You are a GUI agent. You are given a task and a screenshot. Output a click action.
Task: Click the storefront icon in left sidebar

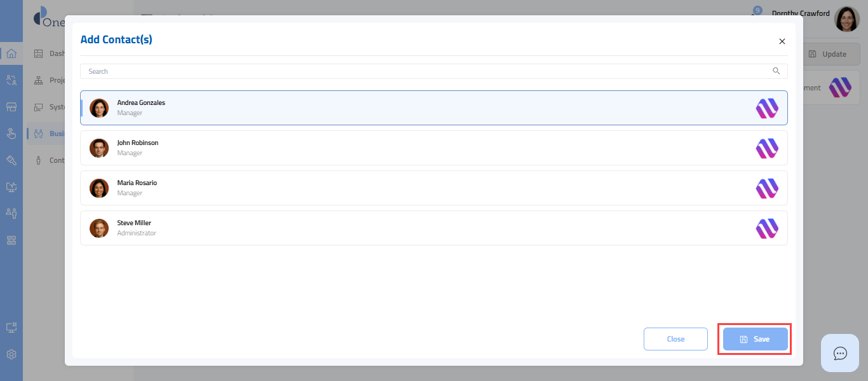click(11, 107)
